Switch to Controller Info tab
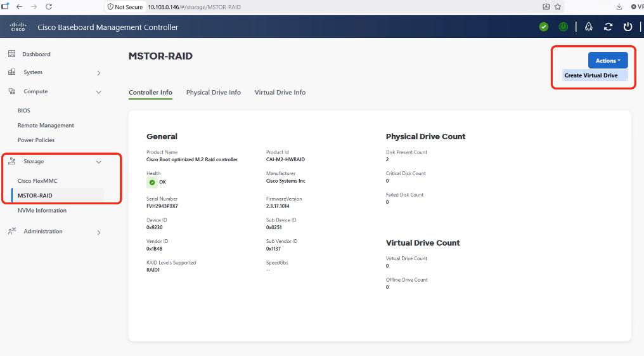This screenshot has width=644, height=356. [x=150, y=93]
